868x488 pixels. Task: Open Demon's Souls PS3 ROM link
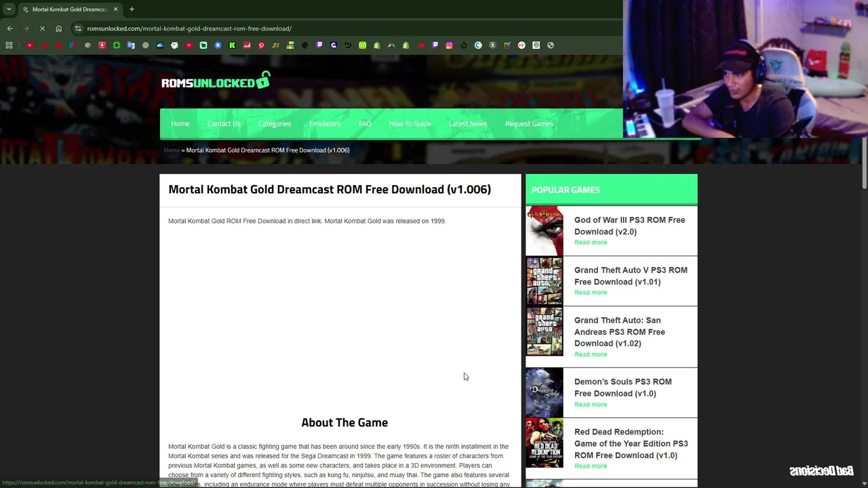click(623, 387)
